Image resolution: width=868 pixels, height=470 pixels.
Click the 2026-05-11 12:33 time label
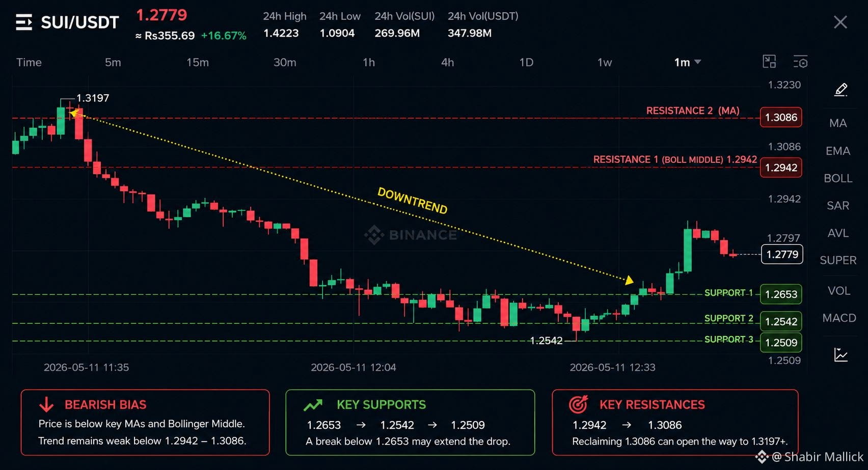click(x=612, y=367)
